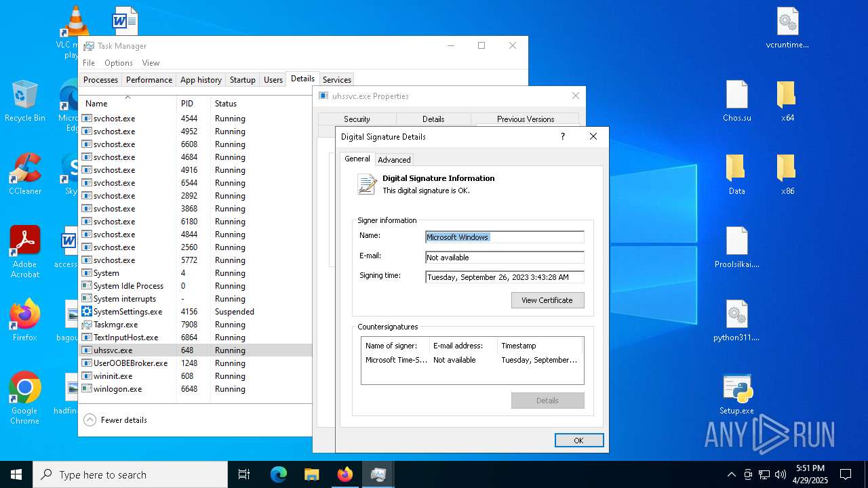Select the uhssvc.exe process row
868x488 pixels.
click(195, 350)
